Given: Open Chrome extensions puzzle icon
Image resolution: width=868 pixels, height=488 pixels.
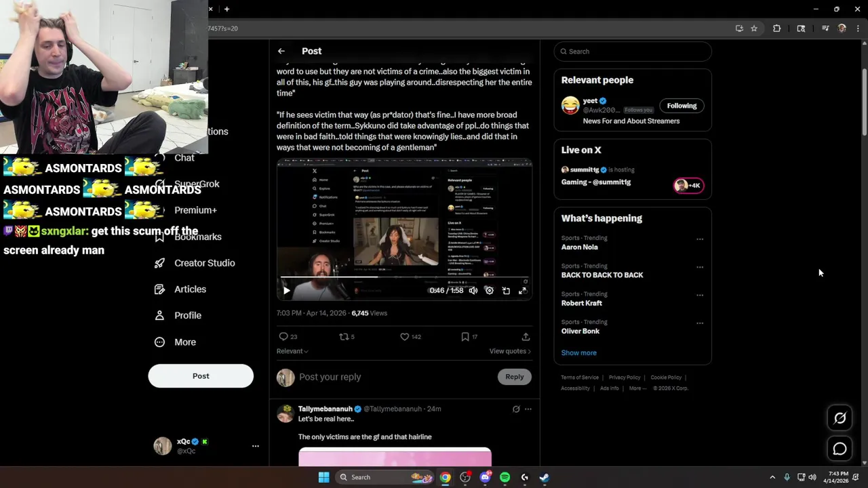Looking at the screenshot, I should coord(776,28).
